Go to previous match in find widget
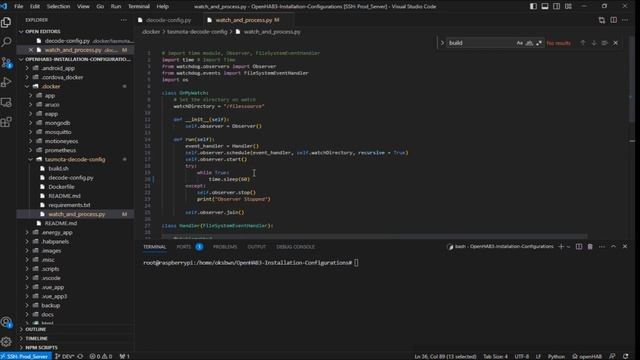 coord(582,43)
